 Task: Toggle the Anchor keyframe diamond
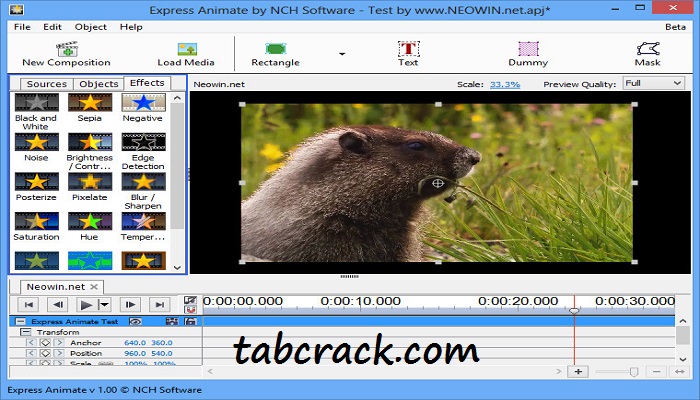click(x=45, y=343)
